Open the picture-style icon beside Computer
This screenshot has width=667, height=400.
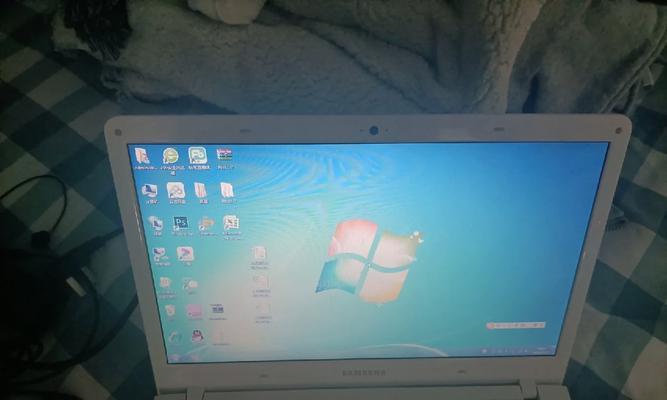(175, 192)
